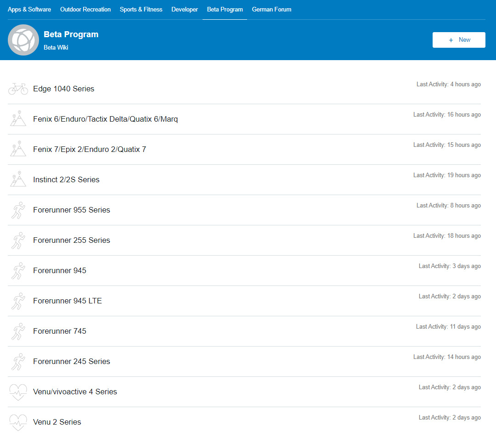Click the Beta Program globe avatar

(x=23, y=40)
